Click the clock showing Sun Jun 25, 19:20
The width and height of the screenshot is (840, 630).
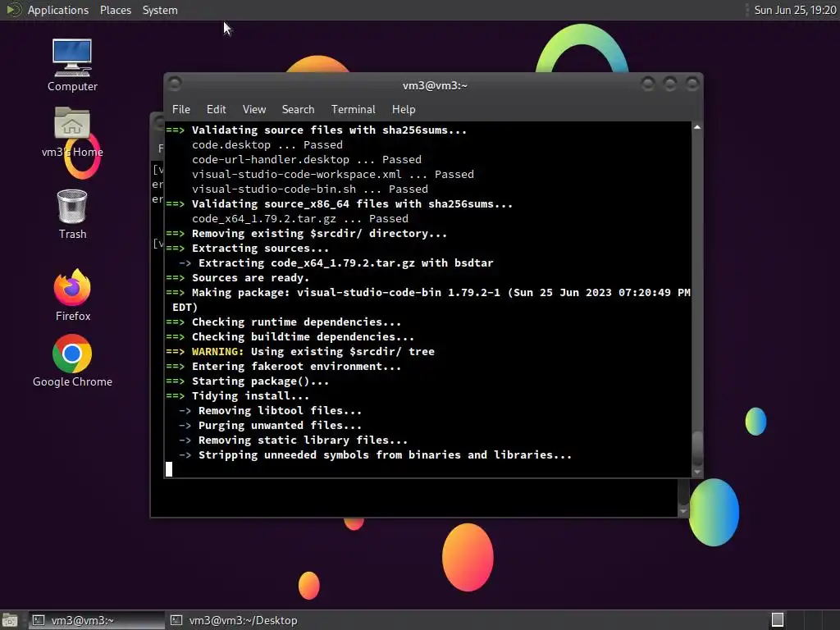[795, 10]
